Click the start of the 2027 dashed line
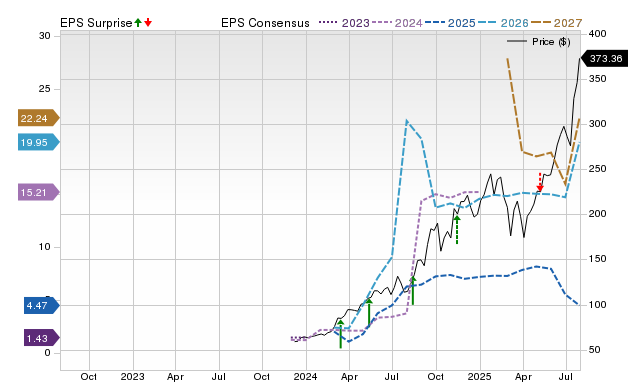The height and width of the screenshot is (382, 640). point(507,59)
